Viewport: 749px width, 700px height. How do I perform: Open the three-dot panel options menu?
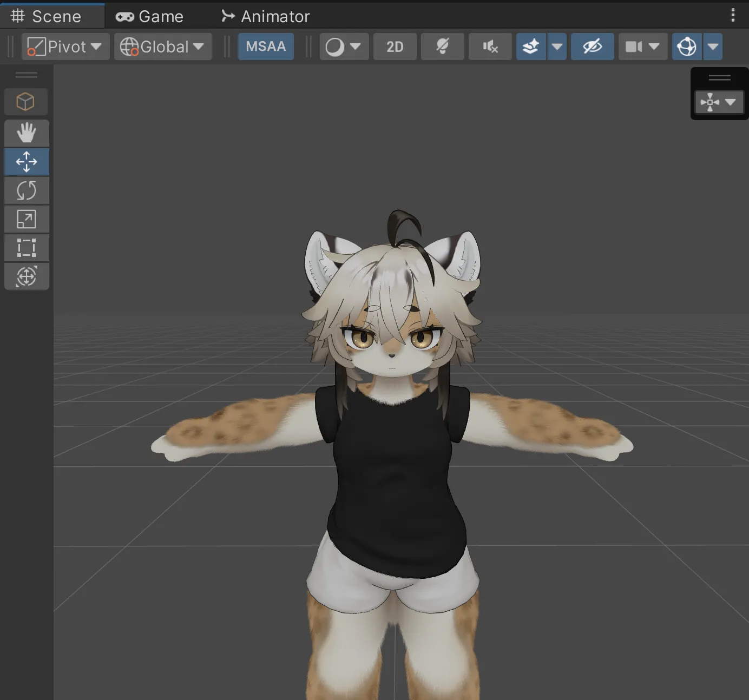733,15
